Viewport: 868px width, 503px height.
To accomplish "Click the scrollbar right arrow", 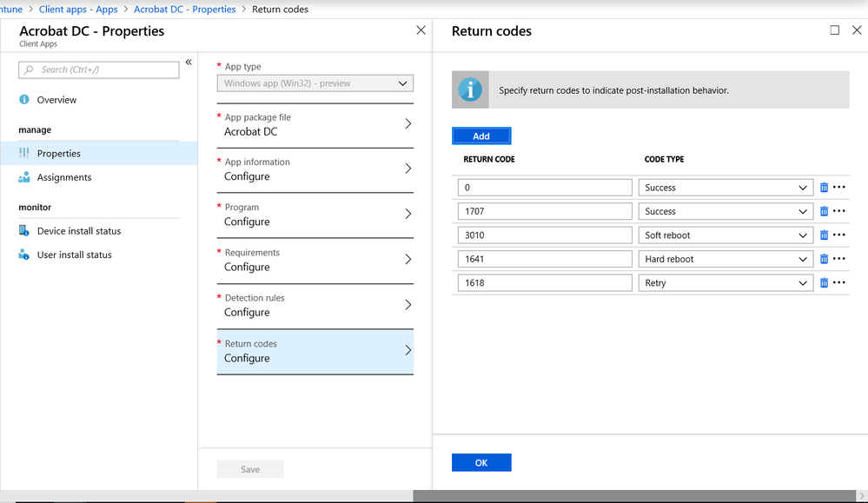I will tap(862, 496).
